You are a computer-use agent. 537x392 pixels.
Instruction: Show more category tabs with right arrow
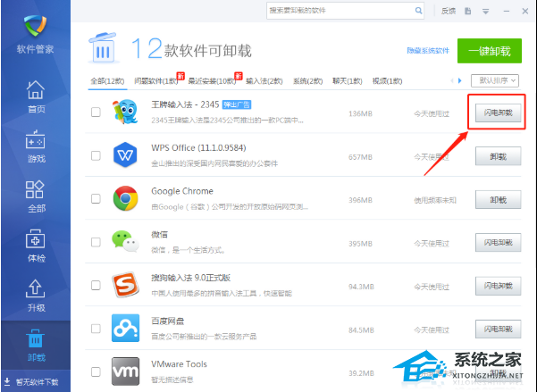[460, 80]
